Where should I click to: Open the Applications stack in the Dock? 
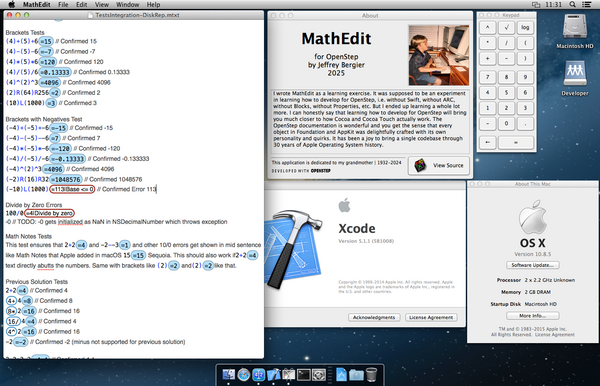click(341, 375)
